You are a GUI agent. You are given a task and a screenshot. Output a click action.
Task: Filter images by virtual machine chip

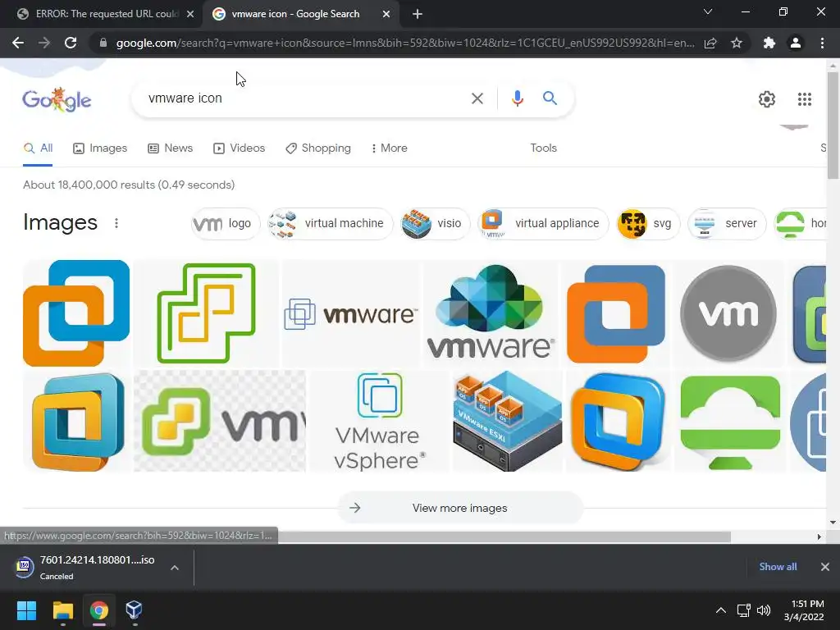pos(331,223)
